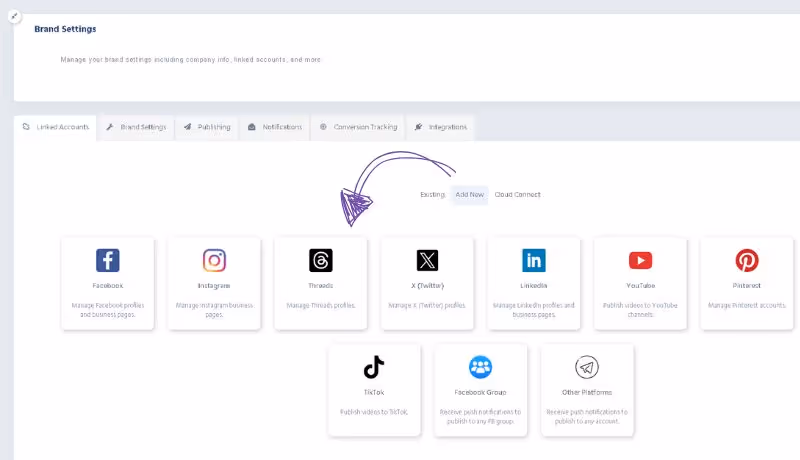This screenshot has width=800, height=460.
Task: Switch to the Brand Settings tab
Action: 136,127
